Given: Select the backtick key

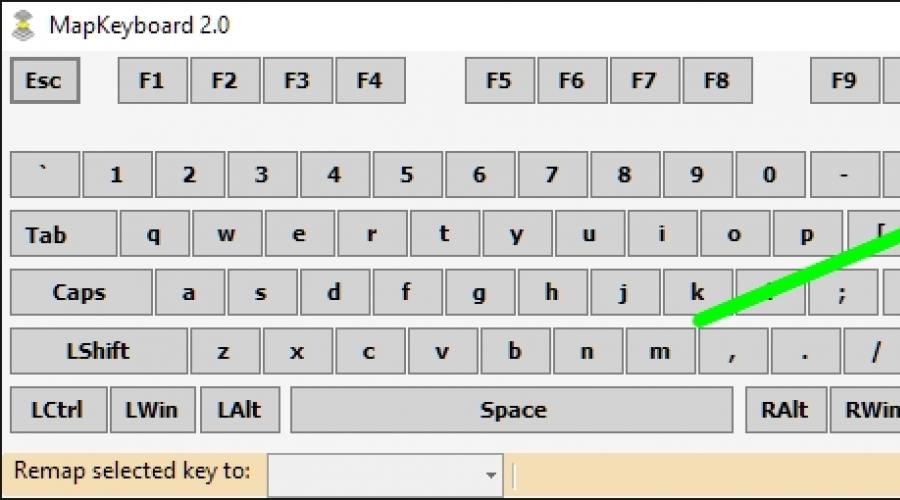Looking at the screenshot, I should click(44, 175).
